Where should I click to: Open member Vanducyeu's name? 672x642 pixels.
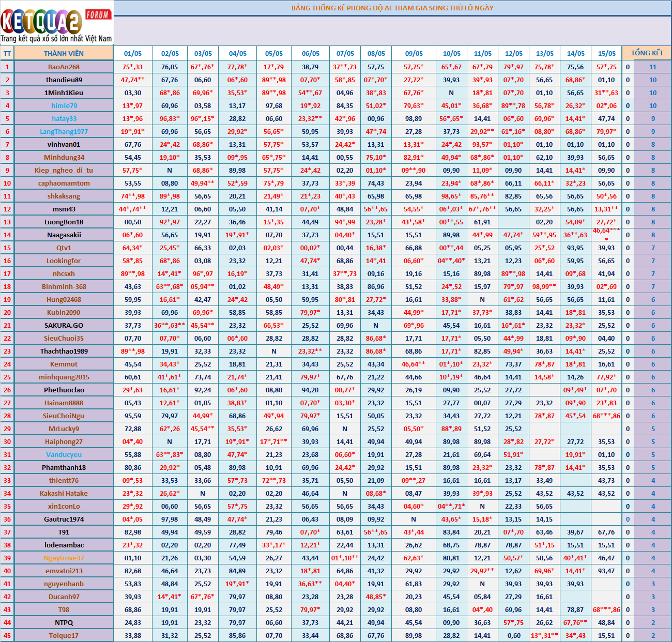64,454
